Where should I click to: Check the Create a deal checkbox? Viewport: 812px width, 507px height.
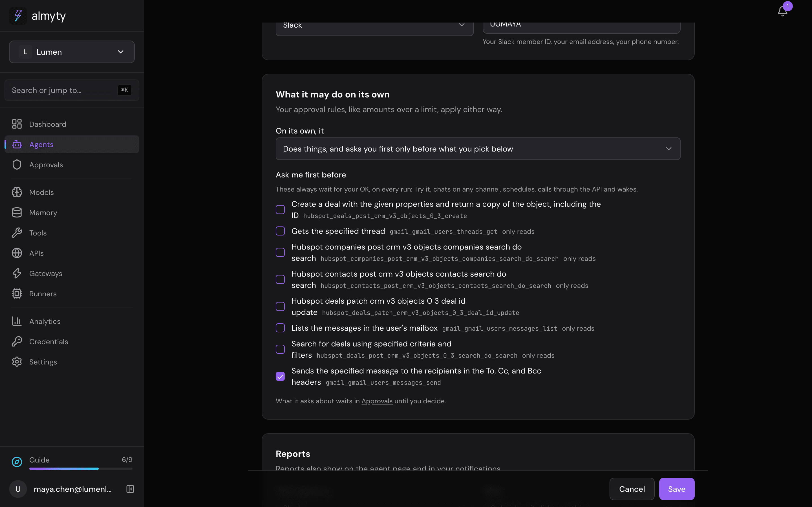(280, 210)
